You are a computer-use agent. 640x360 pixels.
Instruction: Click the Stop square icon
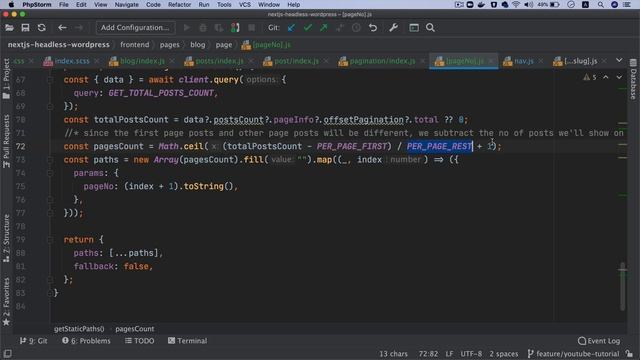click(251, 28)
